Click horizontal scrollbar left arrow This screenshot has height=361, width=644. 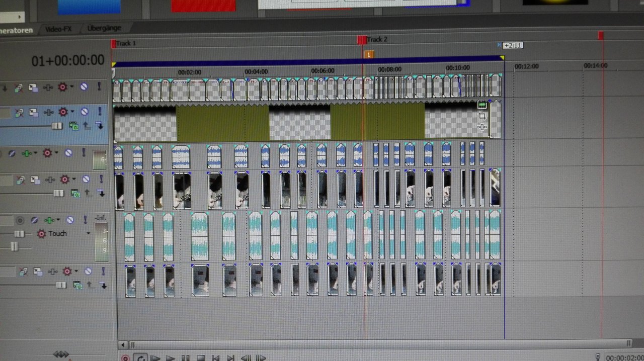[123, 345]
